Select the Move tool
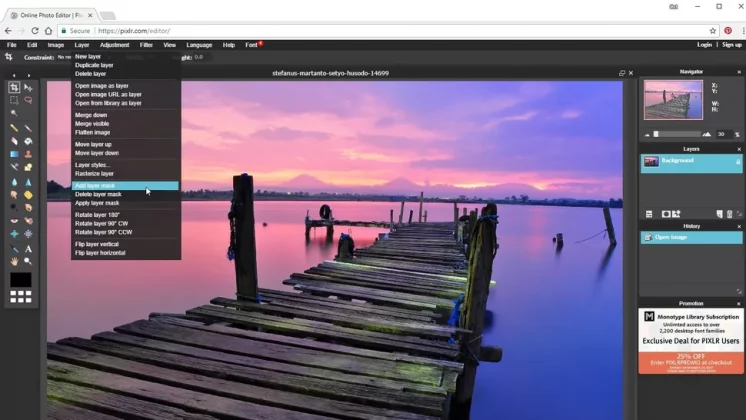 click(x=28, y=88)
